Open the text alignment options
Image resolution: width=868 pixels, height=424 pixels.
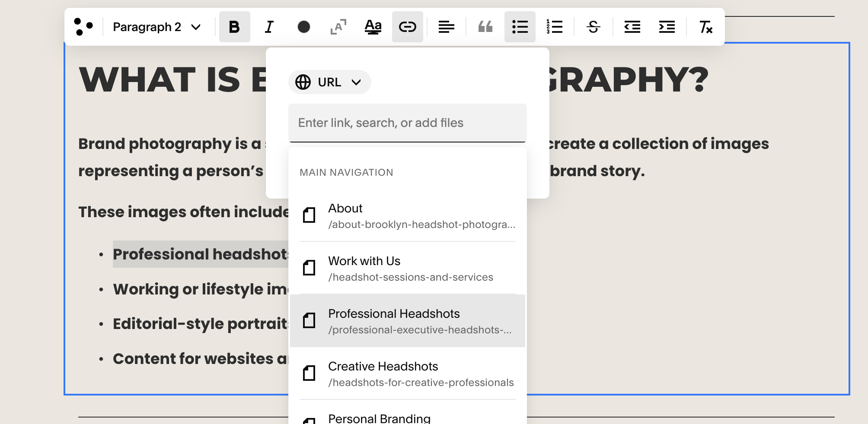pyautogui.click(x=446, y=27)
